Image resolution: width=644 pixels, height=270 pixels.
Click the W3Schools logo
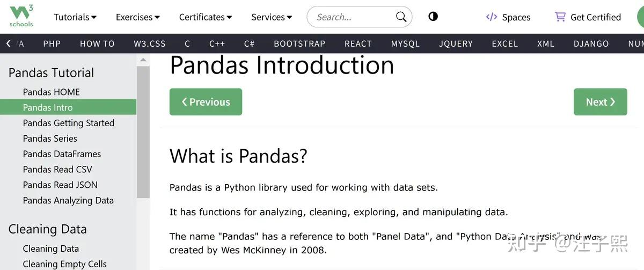click(21, 16)
